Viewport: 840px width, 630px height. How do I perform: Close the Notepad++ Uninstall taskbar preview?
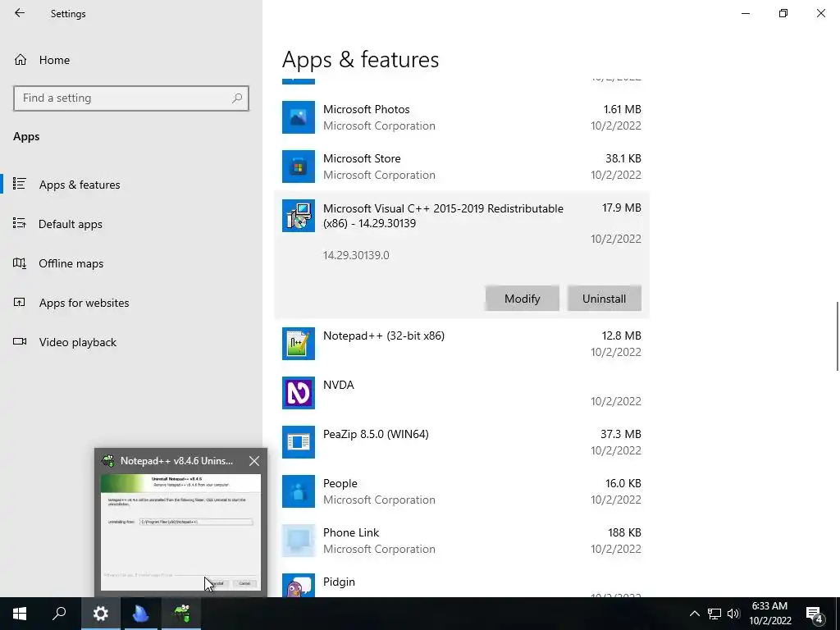(x=254, y=461)
